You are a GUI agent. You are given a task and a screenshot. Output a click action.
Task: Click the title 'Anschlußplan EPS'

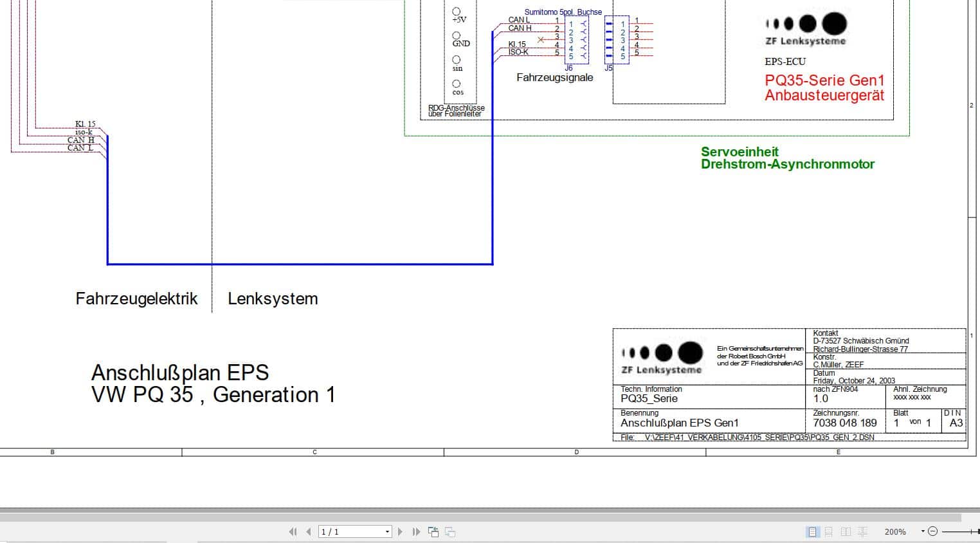point(180,373)
